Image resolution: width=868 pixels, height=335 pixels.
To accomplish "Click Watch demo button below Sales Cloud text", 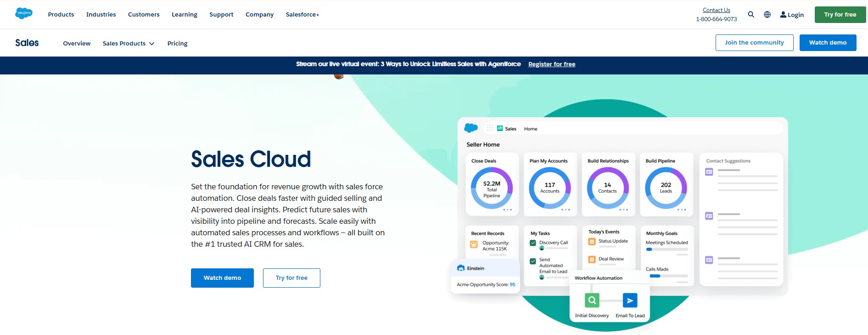I will [x=222, y=278].
